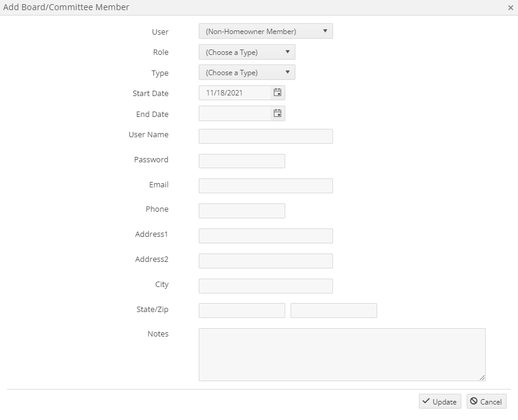This screenshot has height=420, width=518.
Task: Click the Phone input field
Action: (242, 211)
